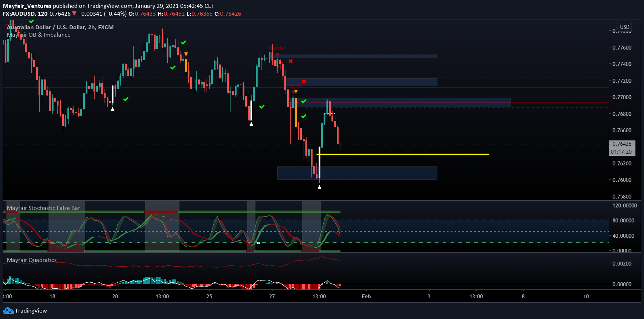This screenshot has height=319, width=644.
Task: Select the Mayfair OB & Imbalance indicator label
Action: (39, 35)
